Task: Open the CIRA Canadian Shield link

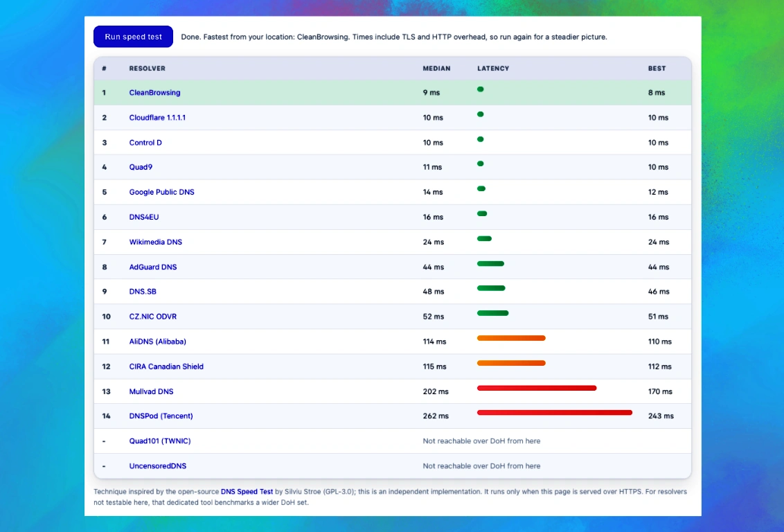Action: (x=166, y=366)
